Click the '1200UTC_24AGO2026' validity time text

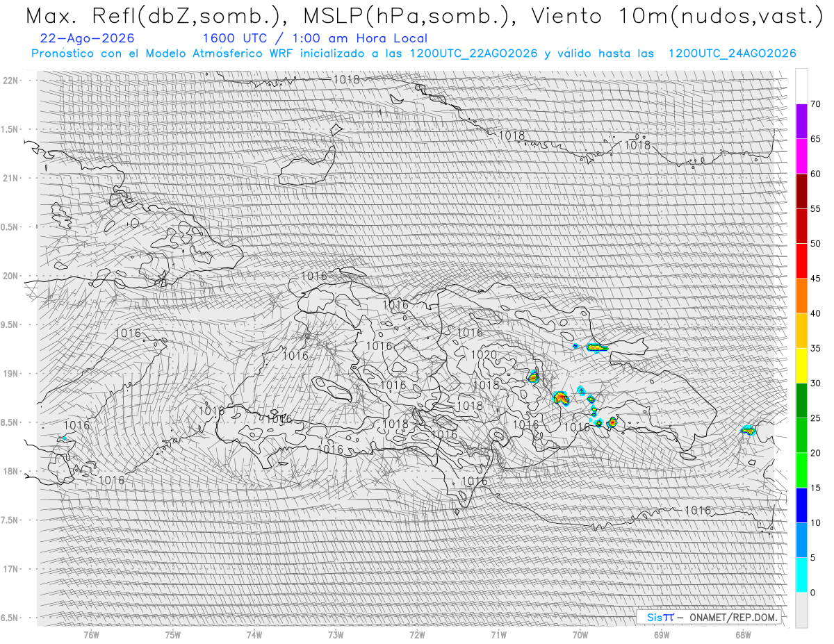[732, 53]
